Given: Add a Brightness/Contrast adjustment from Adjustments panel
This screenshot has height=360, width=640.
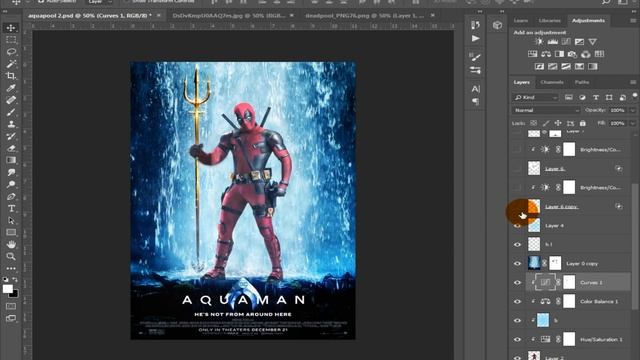Looking at the screenshot, I should click(539, 41).
